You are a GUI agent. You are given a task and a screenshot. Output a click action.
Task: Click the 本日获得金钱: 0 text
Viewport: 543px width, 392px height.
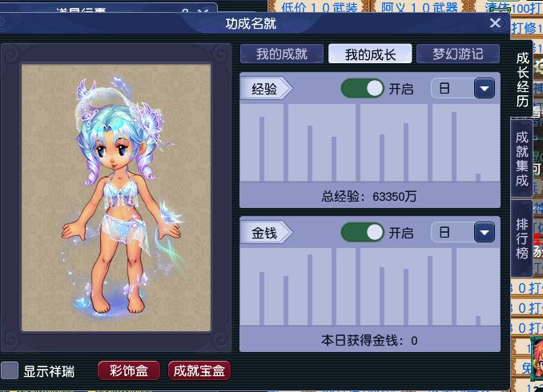tap(369, 341)
